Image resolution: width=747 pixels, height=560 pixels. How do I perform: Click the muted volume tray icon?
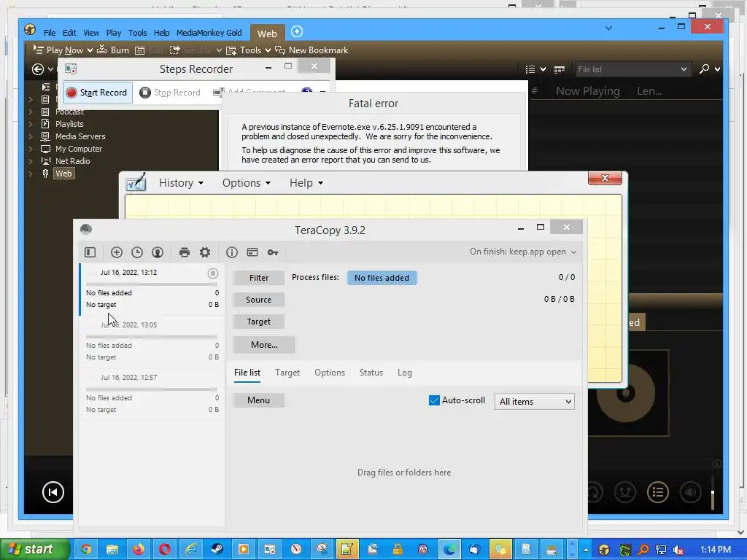coord(678,550)
